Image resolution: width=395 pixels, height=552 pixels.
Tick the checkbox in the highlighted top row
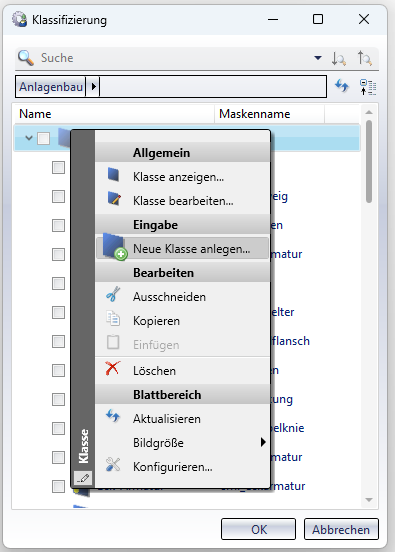pyautogui.click(x=44, y=138)
